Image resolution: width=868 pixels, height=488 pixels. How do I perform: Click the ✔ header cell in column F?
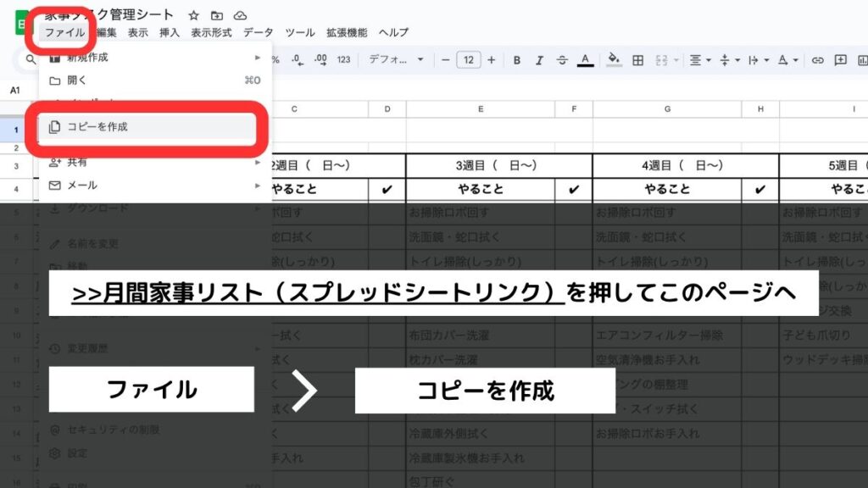click(574, 189)
